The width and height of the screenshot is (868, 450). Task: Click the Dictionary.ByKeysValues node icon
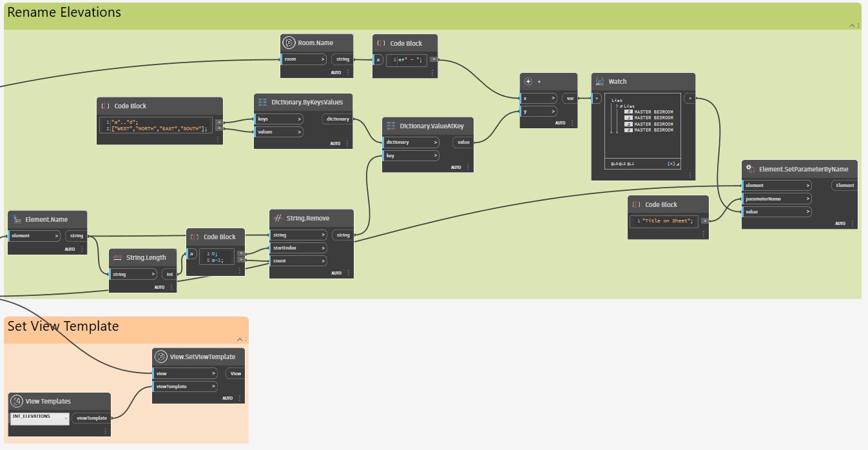(x=262, y=102)
